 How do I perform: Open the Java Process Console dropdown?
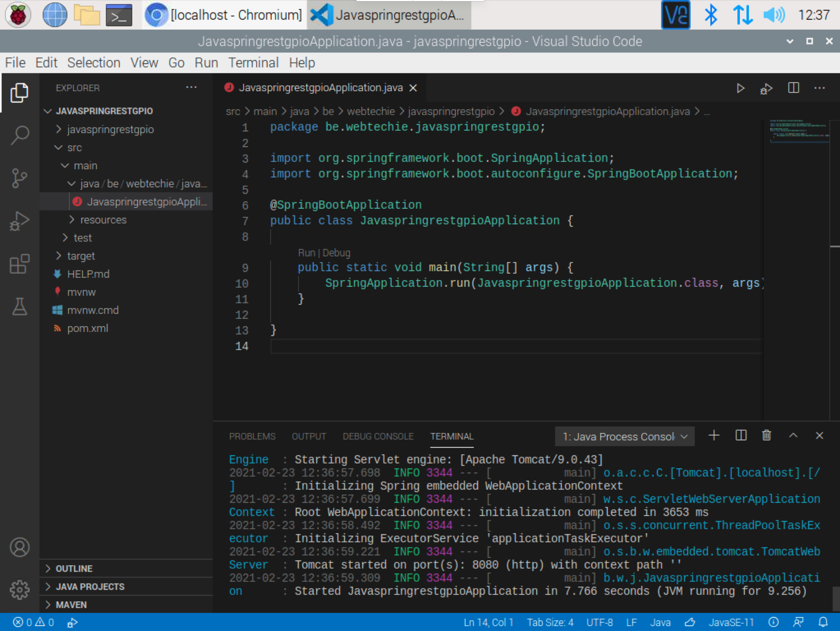point(625,436)
